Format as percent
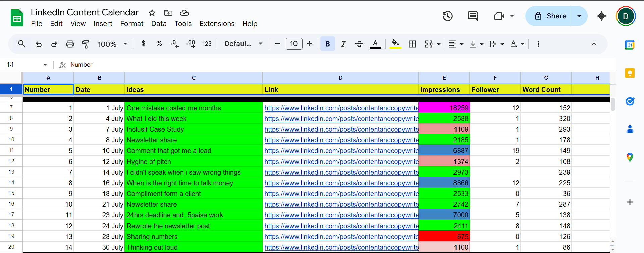This screenshot has width=644, height=253. (159, 44)
